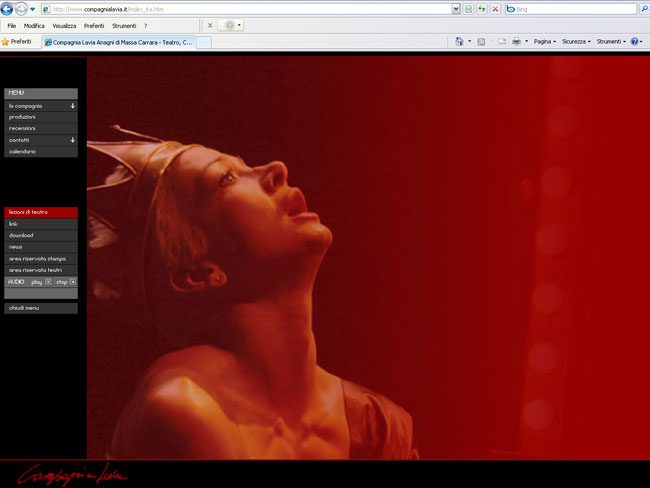Open Preferiti favorites star button
Image resolution: width=650 pixels, height=488 pixels.
point(17,41)
